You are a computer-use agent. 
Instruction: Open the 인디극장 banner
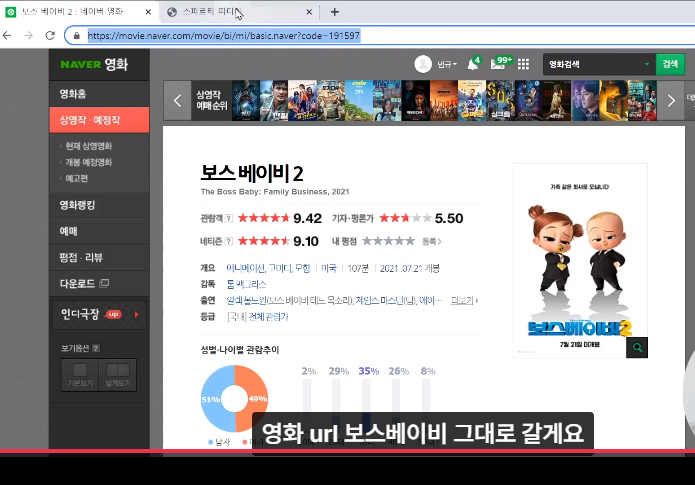click(x=99, y=314)
